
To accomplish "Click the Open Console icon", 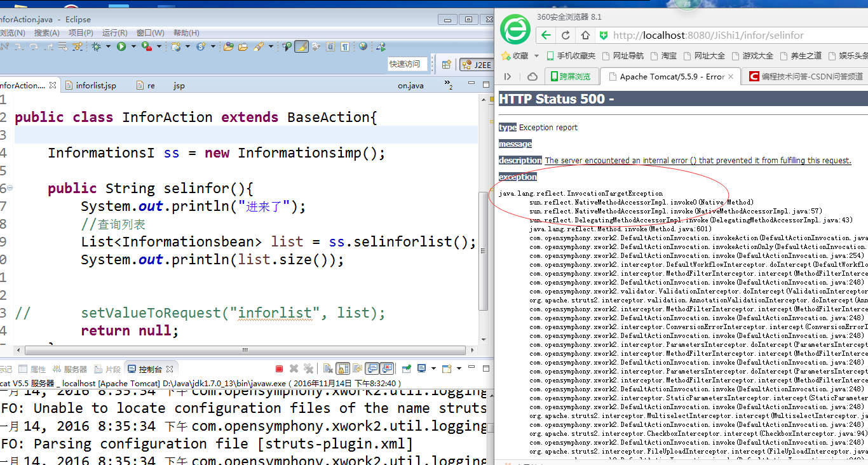I will point(447,368).
